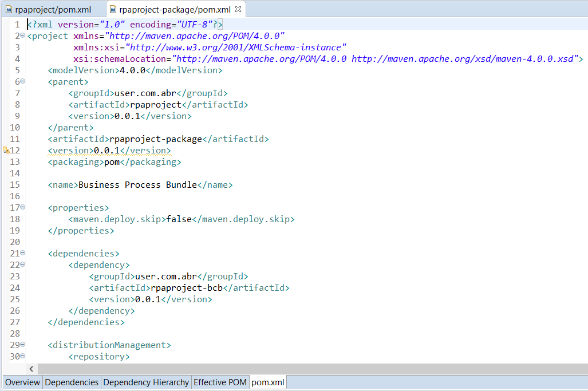Collapse the repository element on line 30
Viewport: 588px width, 391px height.
[22, 356]
